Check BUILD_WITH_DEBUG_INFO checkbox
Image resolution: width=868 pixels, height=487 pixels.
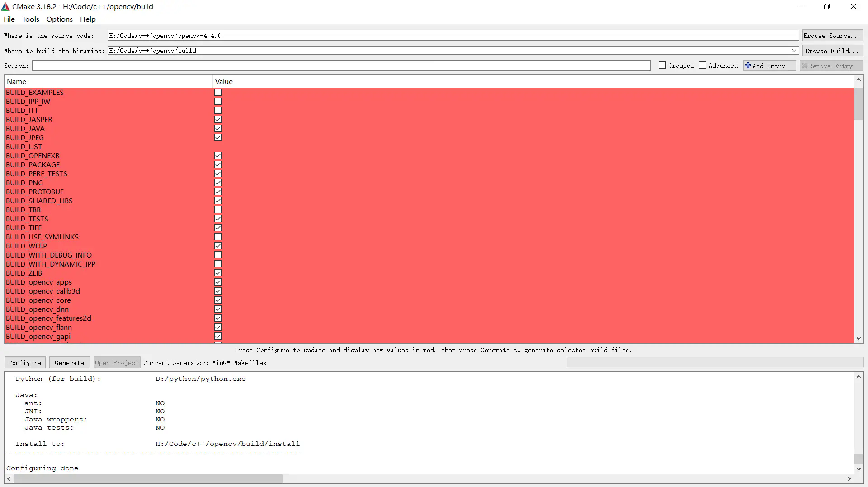click(x=218, y=255)
